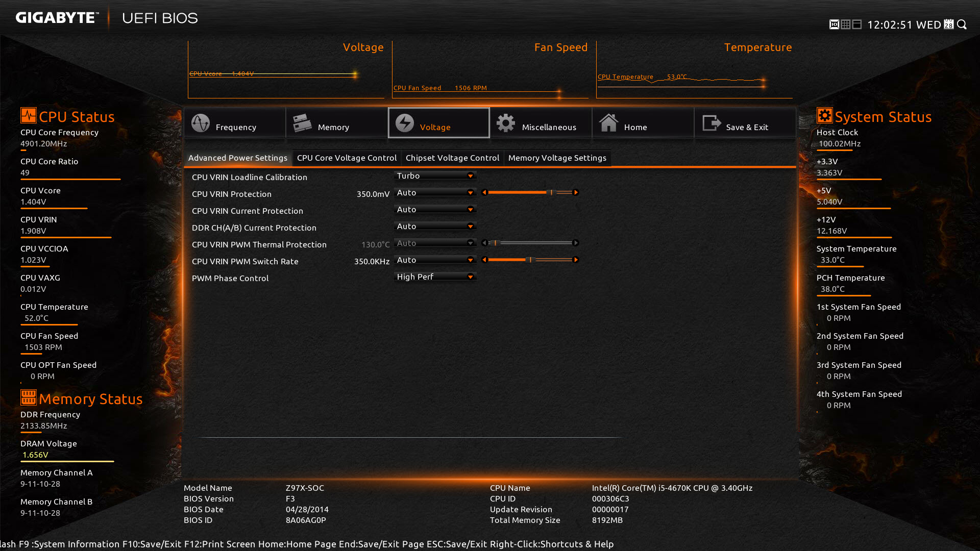Click the CPU Status heartbeat icon
980x551 pixels.
point(29,115)
